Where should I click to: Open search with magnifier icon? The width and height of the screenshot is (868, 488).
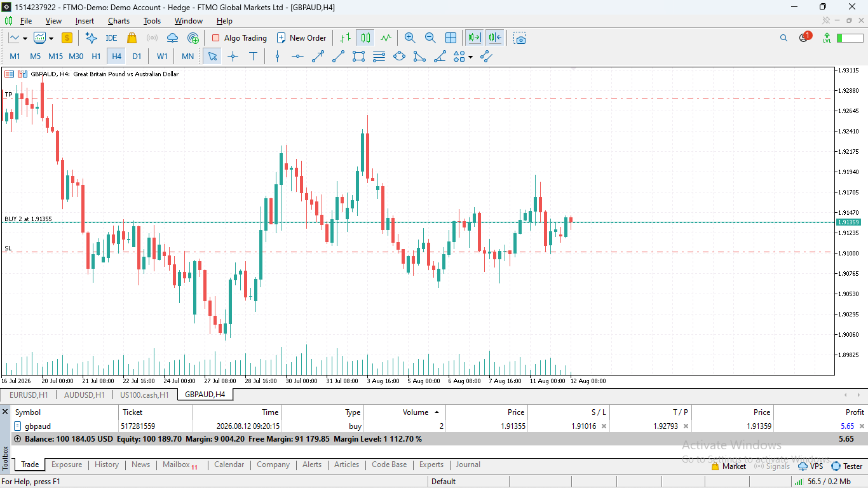(783, 38)
